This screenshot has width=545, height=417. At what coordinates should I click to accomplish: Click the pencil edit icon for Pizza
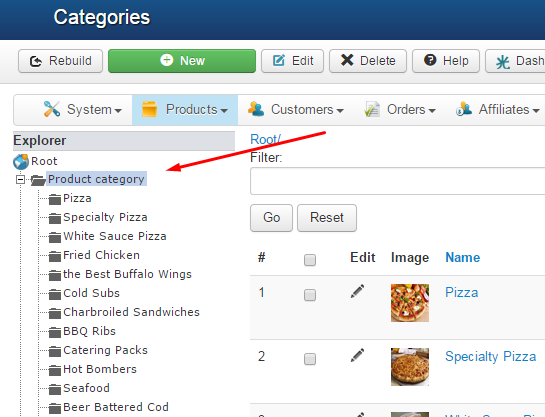tap(357, 291)
